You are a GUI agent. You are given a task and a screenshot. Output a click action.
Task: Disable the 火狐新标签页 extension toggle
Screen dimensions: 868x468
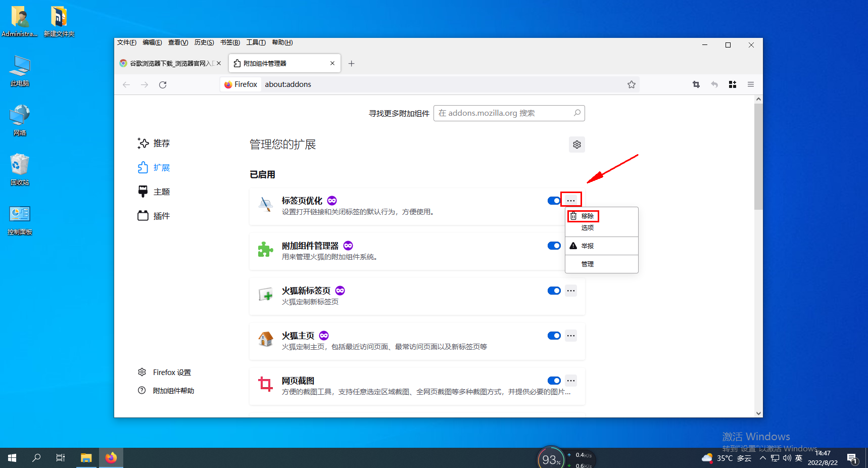click(554, 291)
